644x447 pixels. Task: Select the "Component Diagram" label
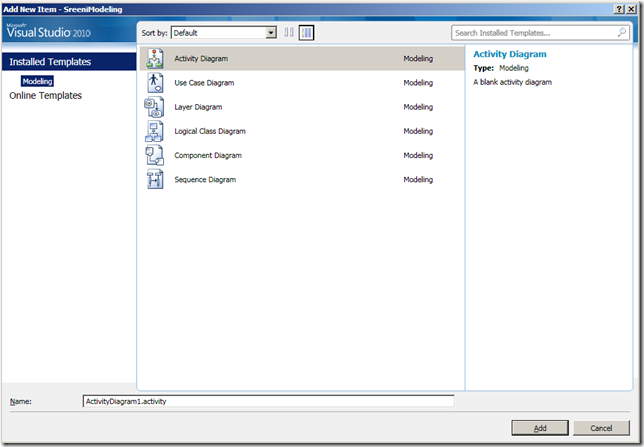tap(208, 155)
